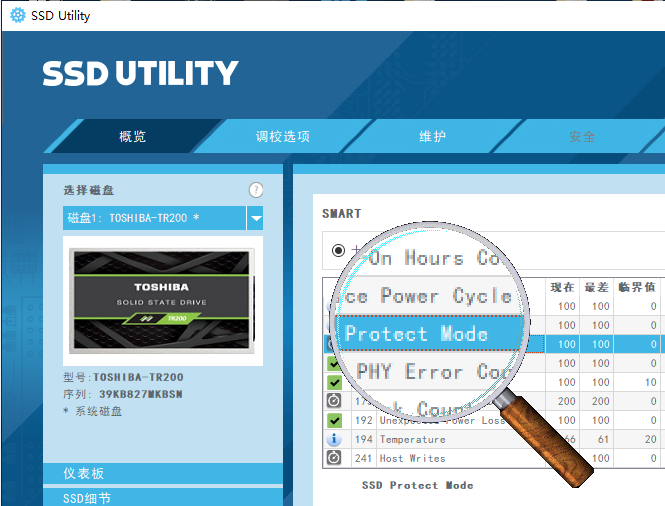Click the threshold value 10 cell
Image resolution: width=665 pixels, height=506 pixels.
tap(651, 382)
